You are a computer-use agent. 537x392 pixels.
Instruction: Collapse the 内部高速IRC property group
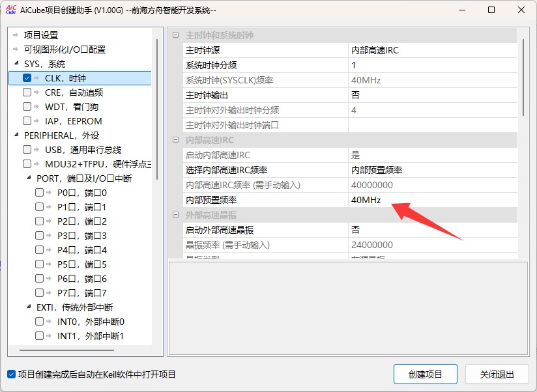point(176,140)
